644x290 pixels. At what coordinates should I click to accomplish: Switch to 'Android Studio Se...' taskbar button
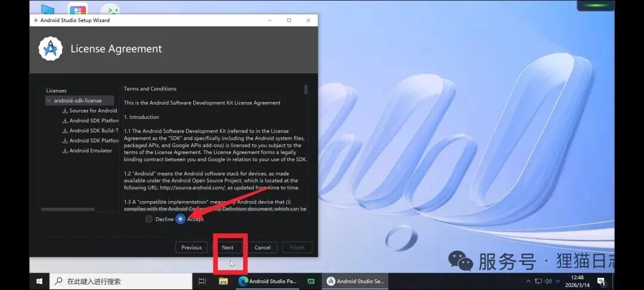pyautogui.click(x=355, y=282)
